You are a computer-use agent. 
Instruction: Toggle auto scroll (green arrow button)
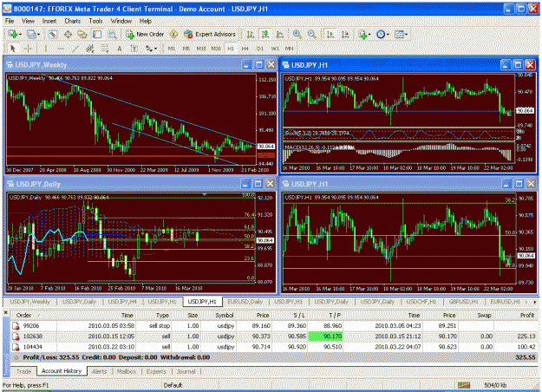pyautogui.click(x=330, y=34)
